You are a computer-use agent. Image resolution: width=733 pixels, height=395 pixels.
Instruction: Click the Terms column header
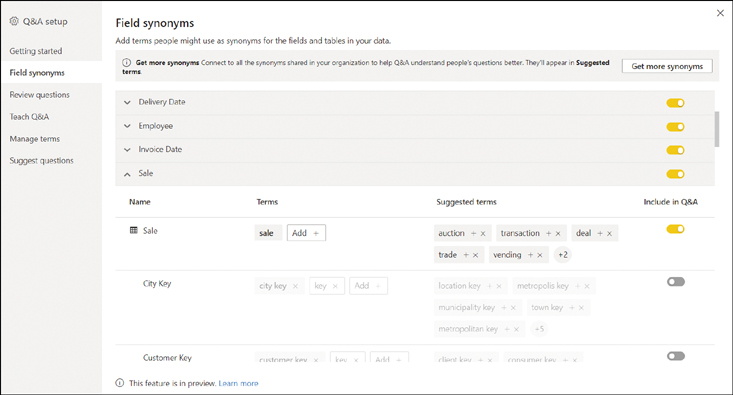pyautogui.click(x=267, y=202)
